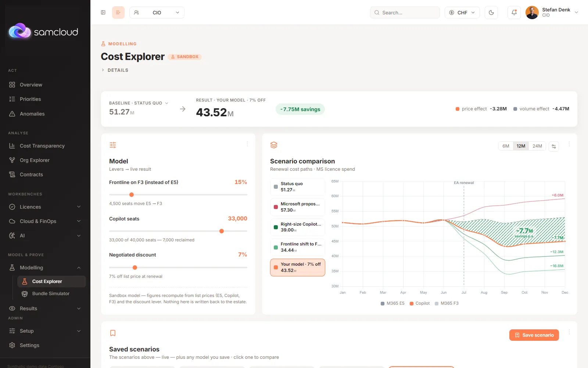Toggle dark mode moon icon

coord(491,13)
